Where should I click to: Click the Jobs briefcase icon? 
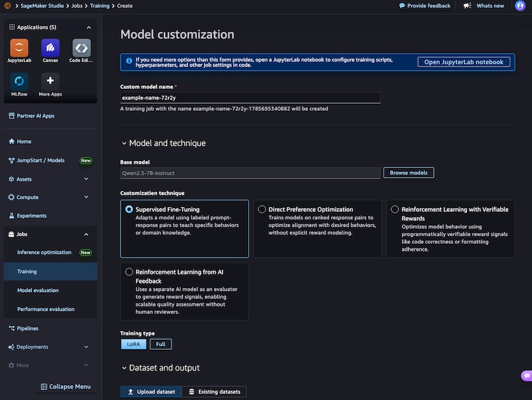[x=11, y=234]
